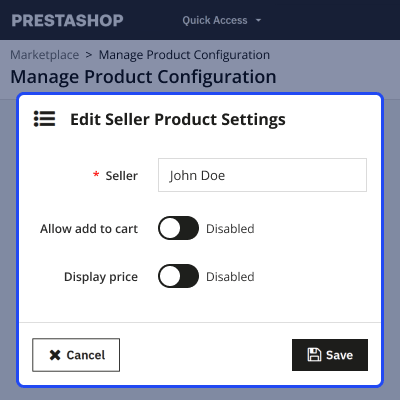The image size is (400, 400).
Task: Click the Display price label
Action: click(x=101, y=277)
